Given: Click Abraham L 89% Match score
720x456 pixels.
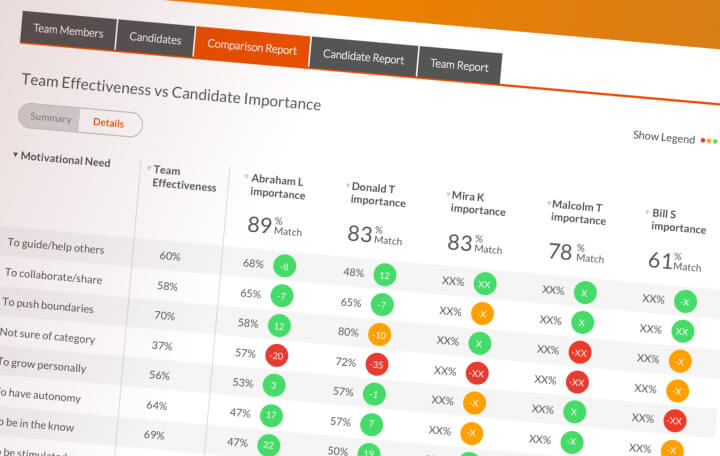Looking at the screenshot, I should click(x=274, y=225).
